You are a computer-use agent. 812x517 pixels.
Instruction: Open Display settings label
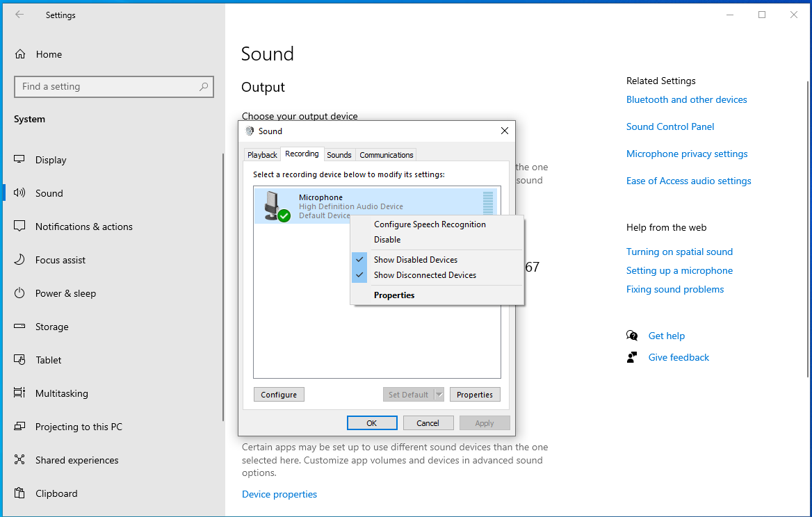click(51, 160)
